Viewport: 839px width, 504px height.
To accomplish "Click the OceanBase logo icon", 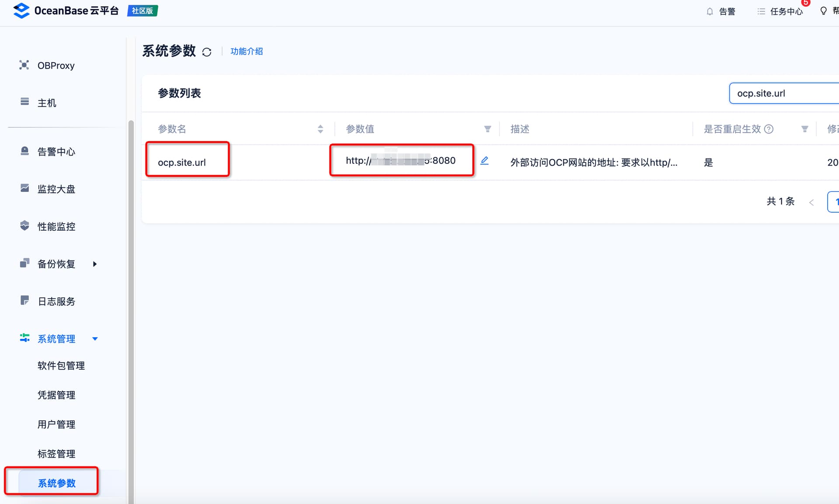I will (x=21, y=10).
